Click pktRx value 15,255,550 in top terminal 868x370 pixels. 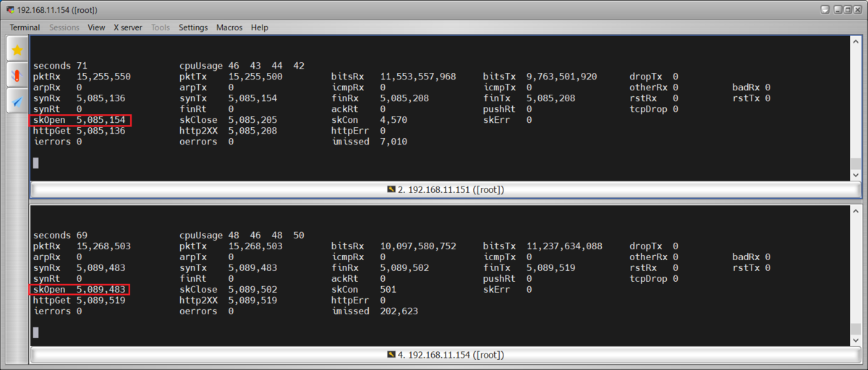click(x=103, y=77)
